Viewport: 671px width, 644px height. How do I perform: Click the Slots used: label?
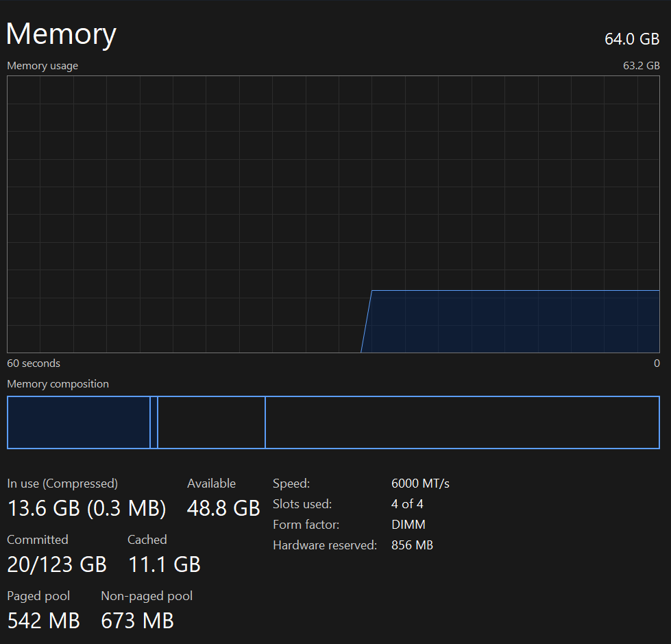click(302, 504)
